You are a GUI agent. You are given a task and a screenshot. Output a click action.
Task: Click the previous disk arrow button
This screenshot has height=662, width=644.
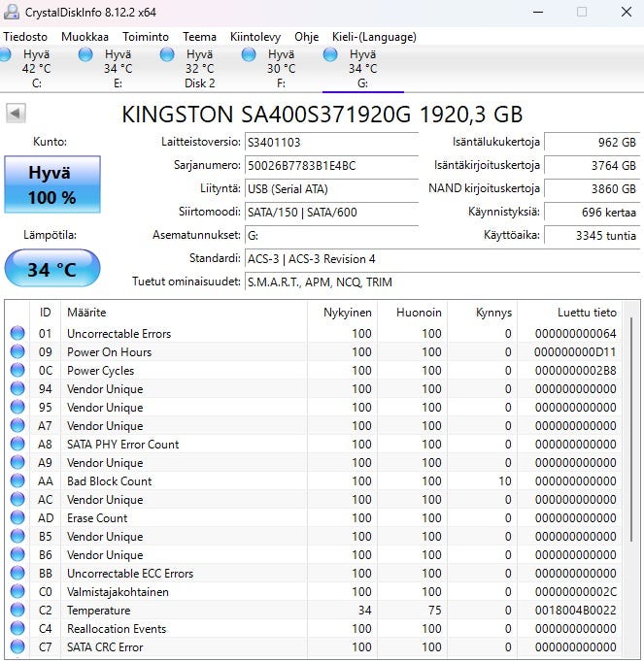pyautogui.click(x=16, y=114)
